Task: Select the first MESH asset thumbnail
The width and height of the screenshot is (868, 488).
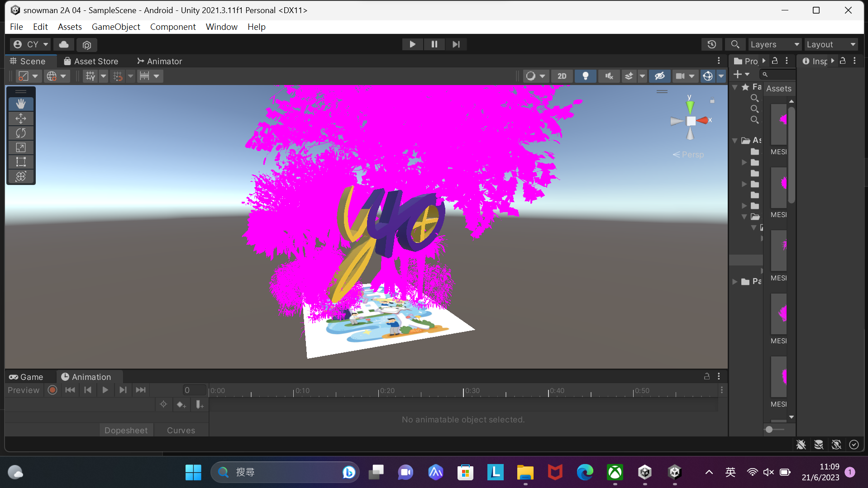Action: (779, 125)
